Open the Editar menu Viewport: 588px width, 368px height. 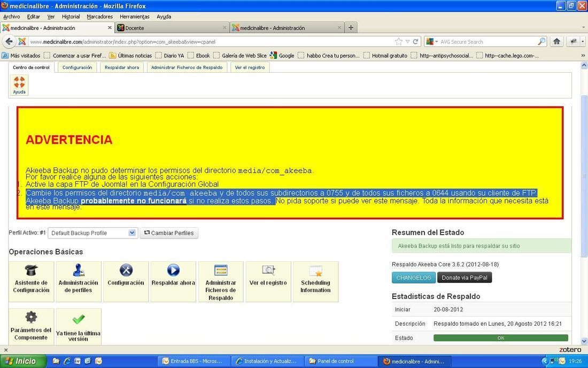pos(33,17)
